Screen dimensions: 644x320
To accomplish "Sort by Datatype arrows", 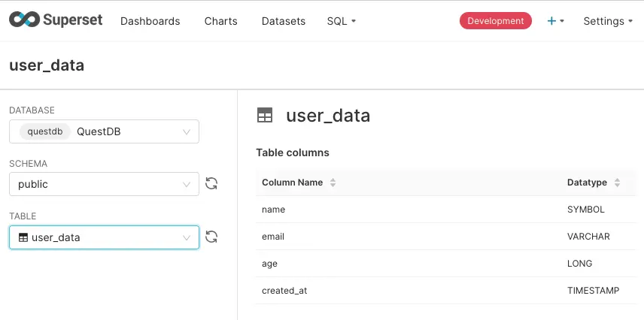I will [617, 183].
